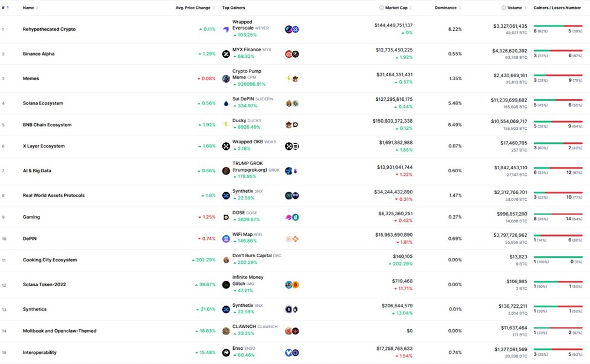Click the MYX Finance token logo

[226, 54]
